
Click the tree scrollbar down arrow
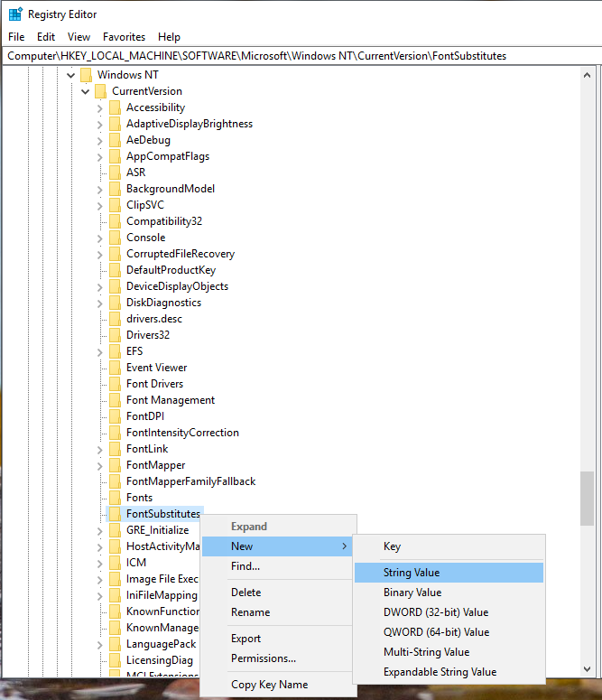point(588,669)
